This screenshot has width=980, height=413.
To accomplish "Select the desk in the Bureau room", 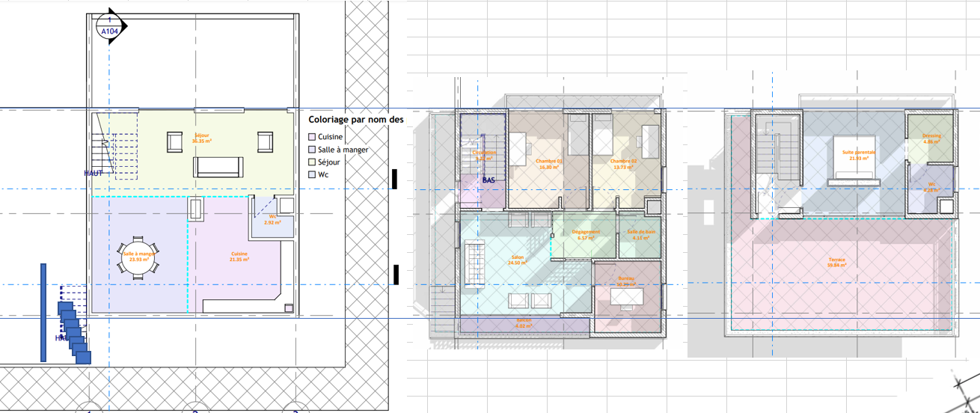I will (625, 299).
